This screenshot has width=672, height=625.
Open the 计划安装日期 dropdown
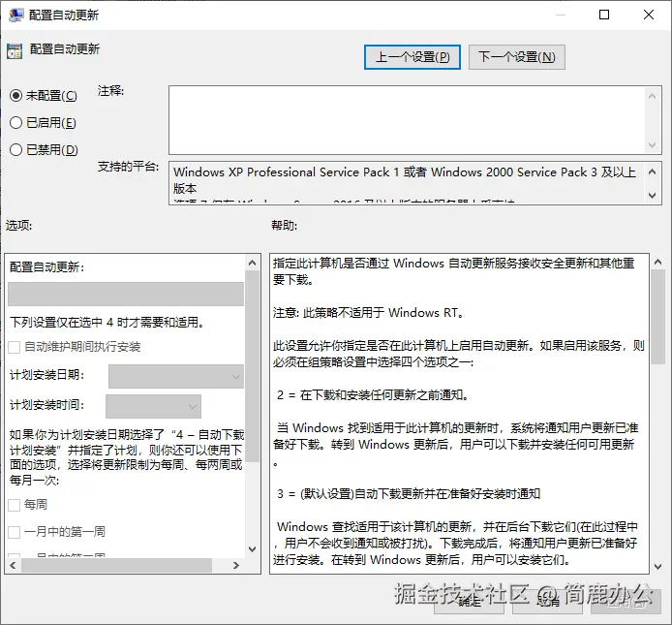point(176,376)
